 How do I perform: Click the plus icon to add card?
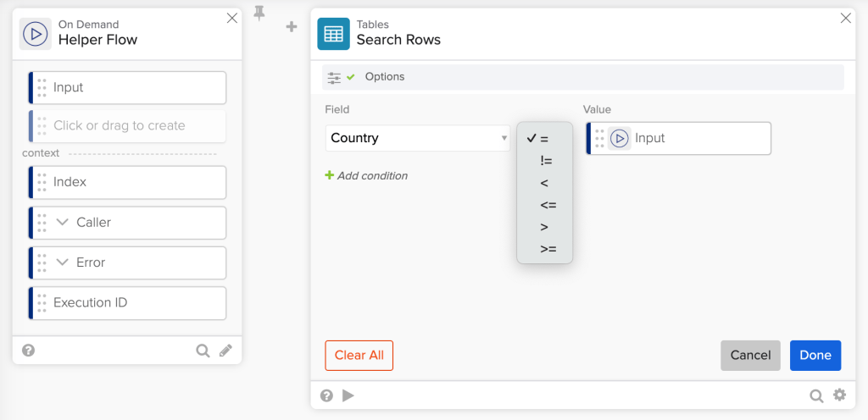tap(292, 27)
